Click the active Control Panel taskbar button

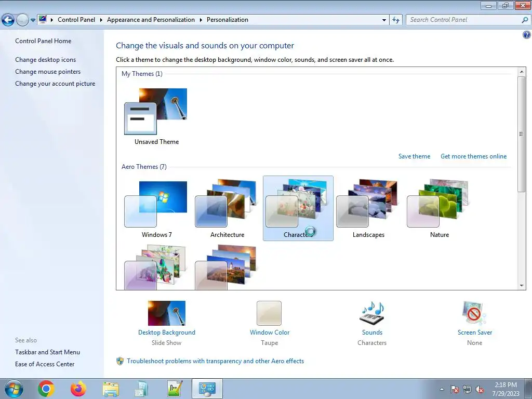click(207, 389)
